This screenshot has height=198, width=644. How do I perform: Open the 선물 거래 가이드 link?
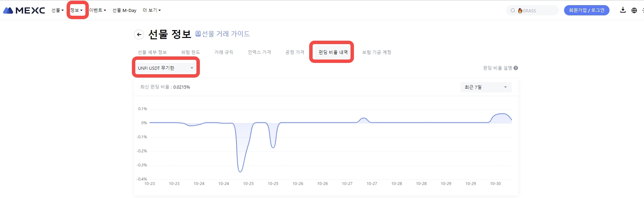pos(225,34)
